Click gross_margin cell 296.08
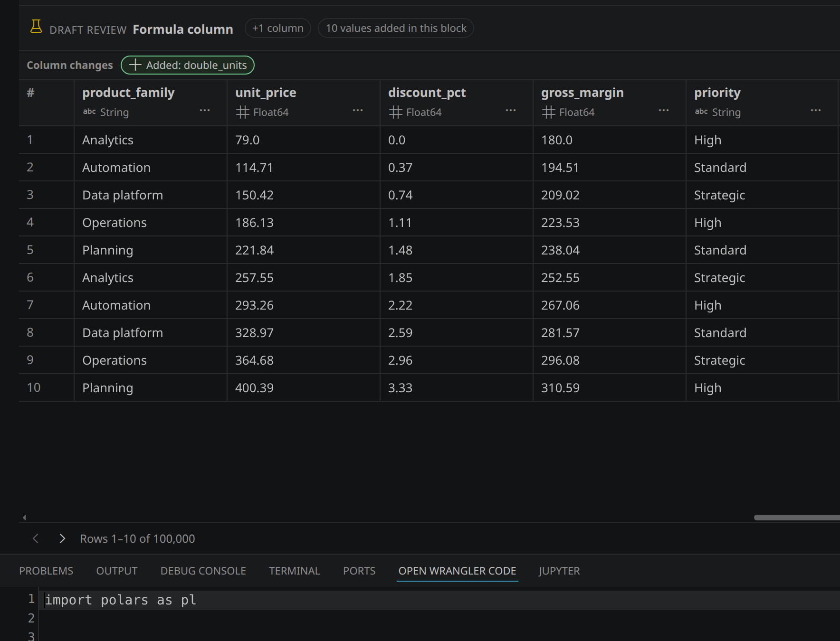The image size is (840, 641). coord(610,360)
